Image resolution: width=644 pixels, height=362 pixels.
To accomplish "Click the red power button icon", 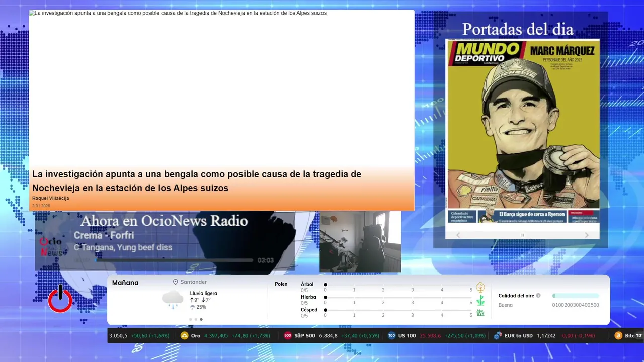I will tap(60, 299).
